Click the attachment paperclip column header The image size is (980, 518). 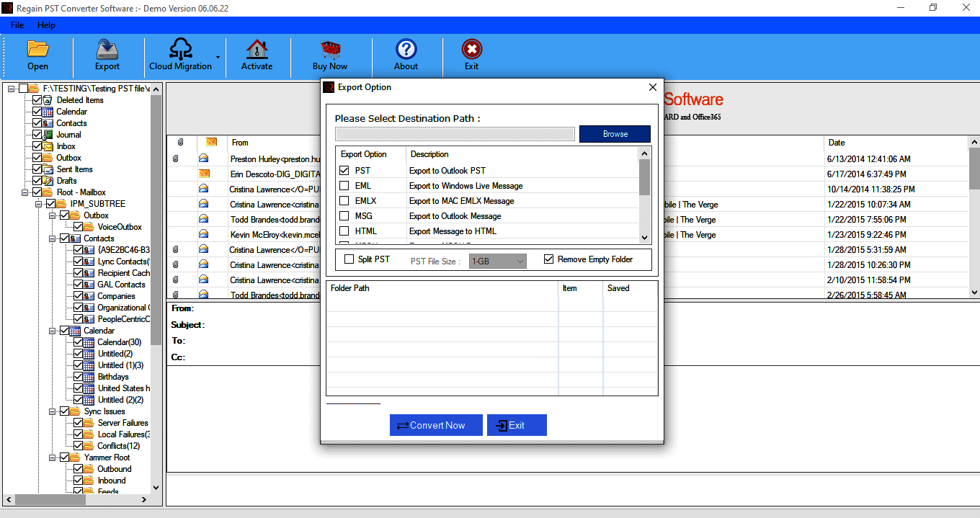181,143
